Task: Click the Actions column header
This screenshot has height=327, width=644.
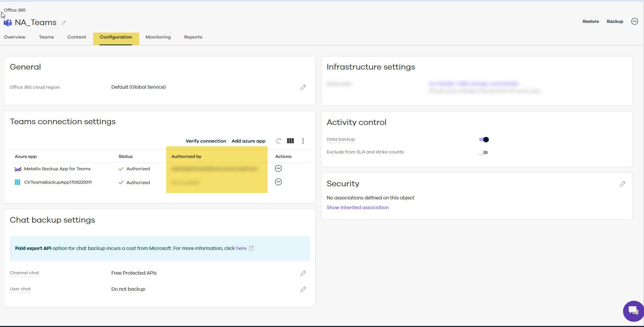Action: click(x=283, y=156)
